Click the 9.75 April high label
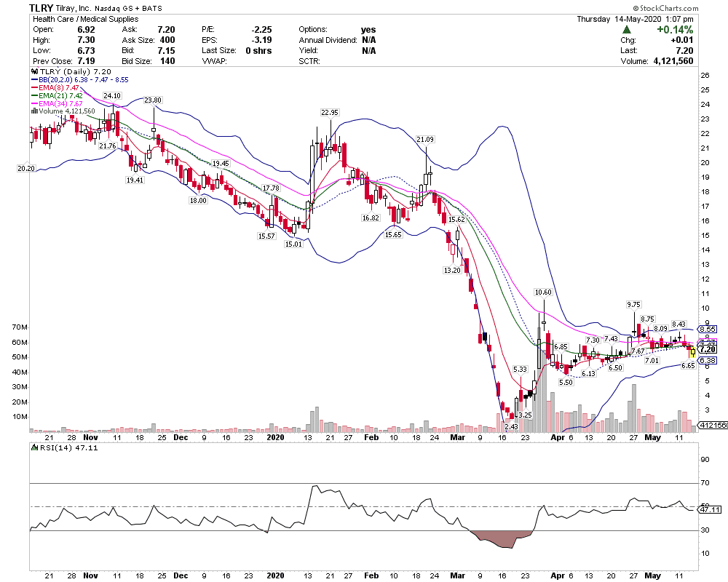The image size is (728, 582). (x=633, y=305)
